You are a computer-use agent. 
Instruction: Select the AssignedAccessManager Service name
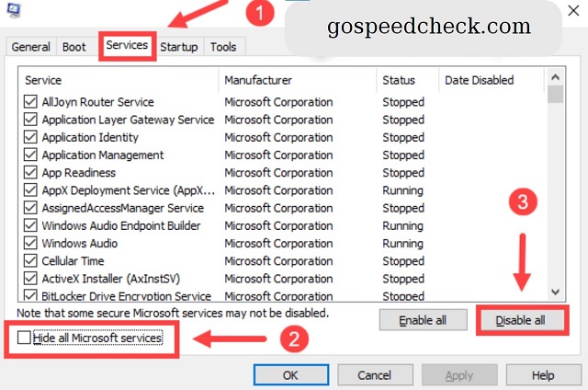122,208
